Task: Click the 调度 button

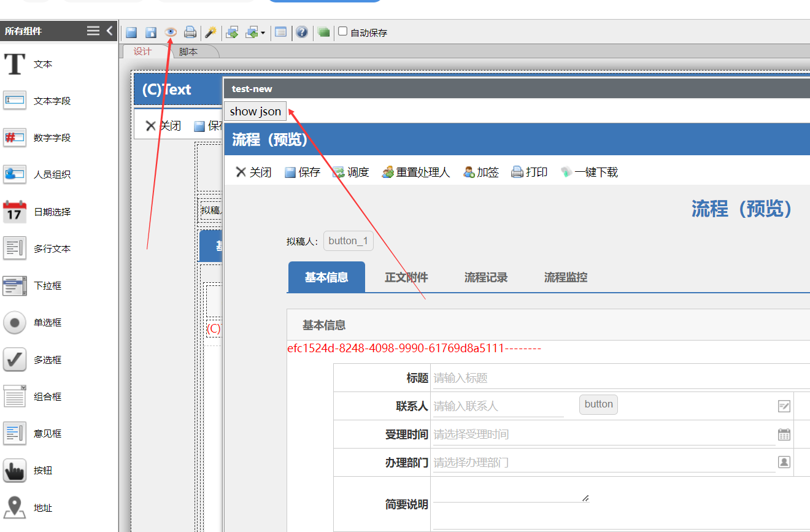Action: (351, 172)
